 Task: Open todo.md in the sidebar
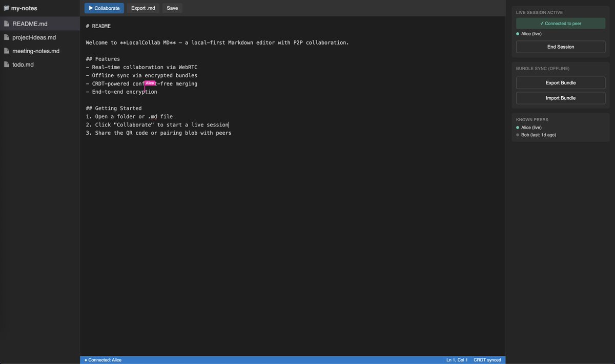tap(40, 65)
